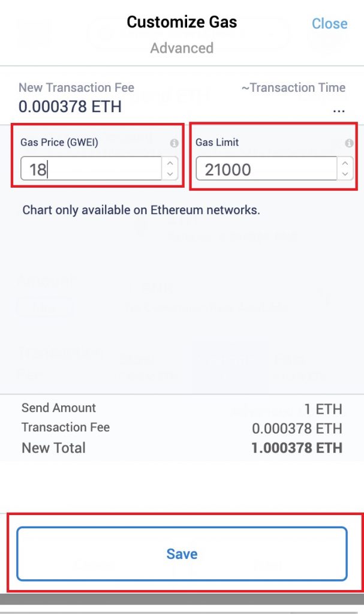Click the Gas Price info icon

tap(175, 143)
